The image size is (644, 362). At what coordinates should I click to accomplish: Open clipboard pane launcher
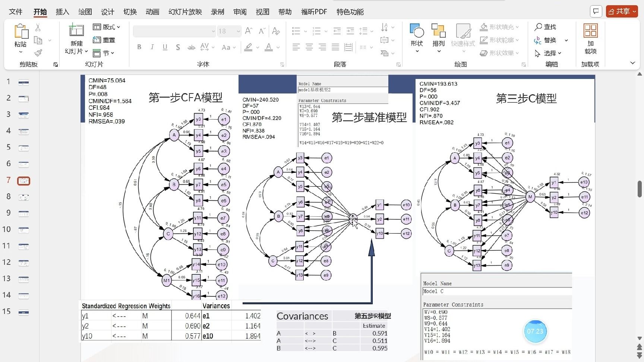pyautogui.click(x=56, y=64)
